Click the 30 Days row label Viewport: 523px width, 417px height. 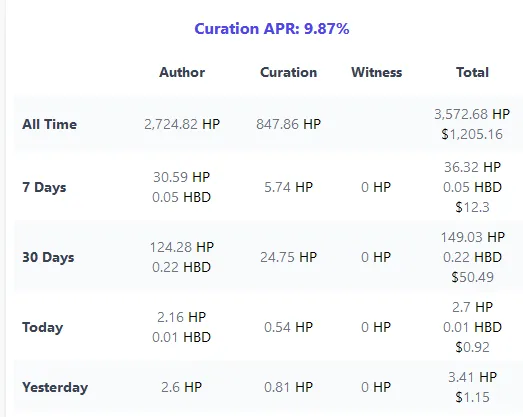pyautogui.click(x=48, y=257)
